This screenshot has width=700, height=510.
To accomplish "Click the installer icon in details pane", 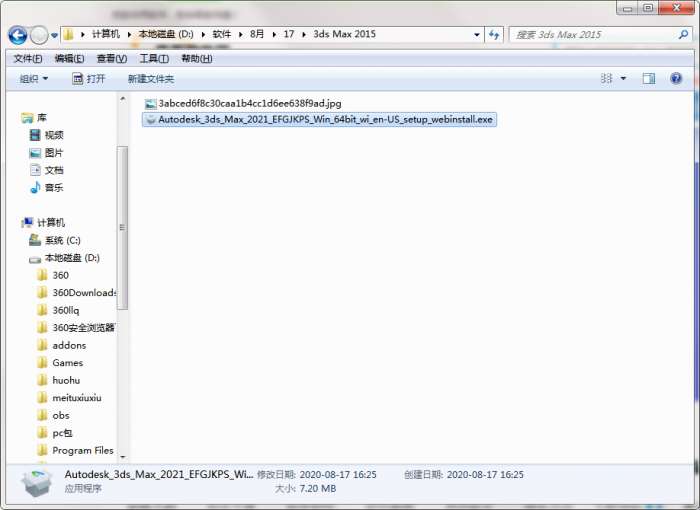I will click(x=37, y=482).
